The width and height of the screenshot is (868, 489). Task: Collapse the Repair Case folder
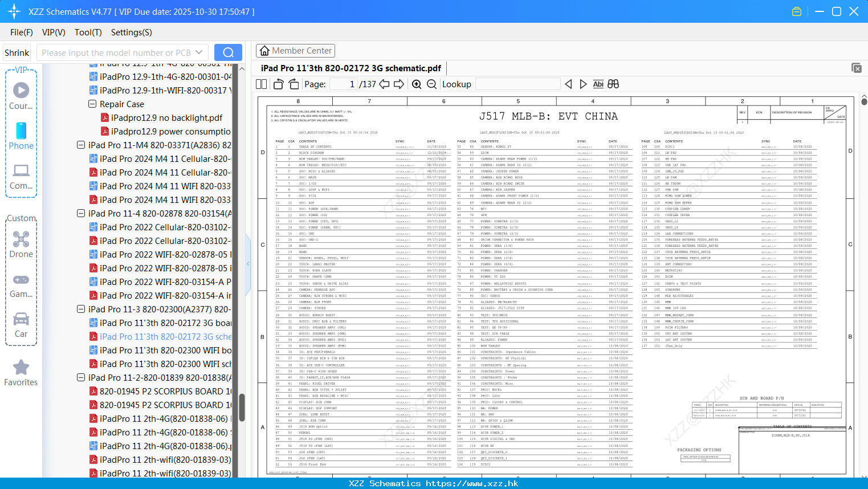pos(92,104)
